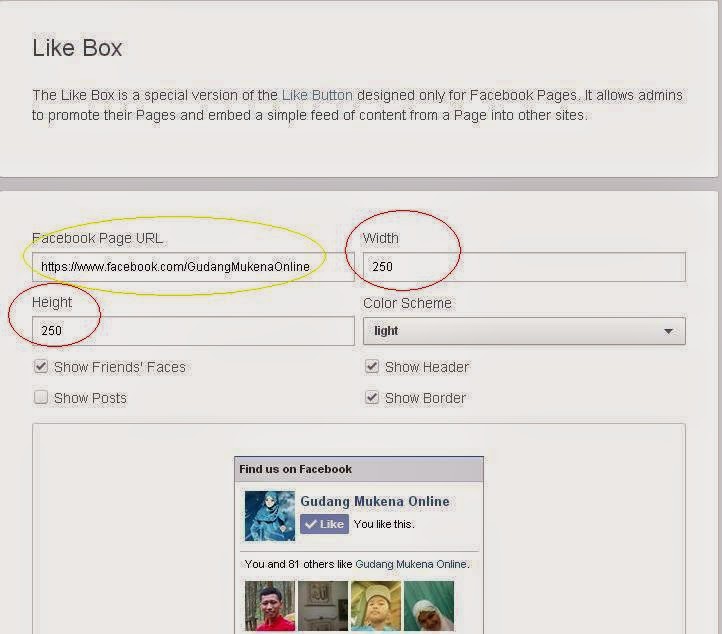Click the Color Scheme dropdown arrow
722x634 pixels.
tap(668, 331)
